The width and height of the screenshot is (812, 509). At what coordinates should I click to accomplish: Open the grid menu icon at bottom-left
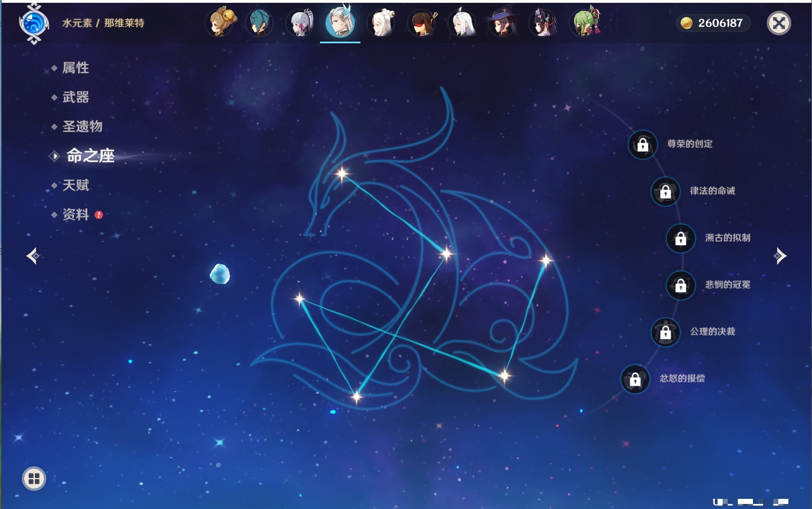(x=34, y=479)
